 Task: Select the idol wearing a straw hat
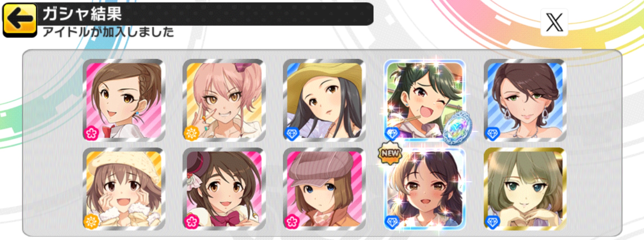tap(324, 100)
